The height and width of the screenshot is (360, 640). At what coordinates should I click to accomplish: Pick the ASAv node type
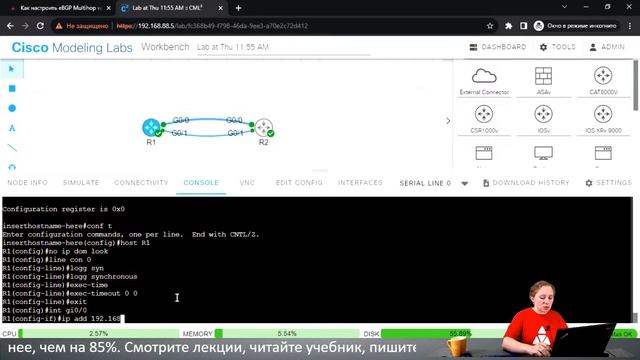(x=543, y=81)
